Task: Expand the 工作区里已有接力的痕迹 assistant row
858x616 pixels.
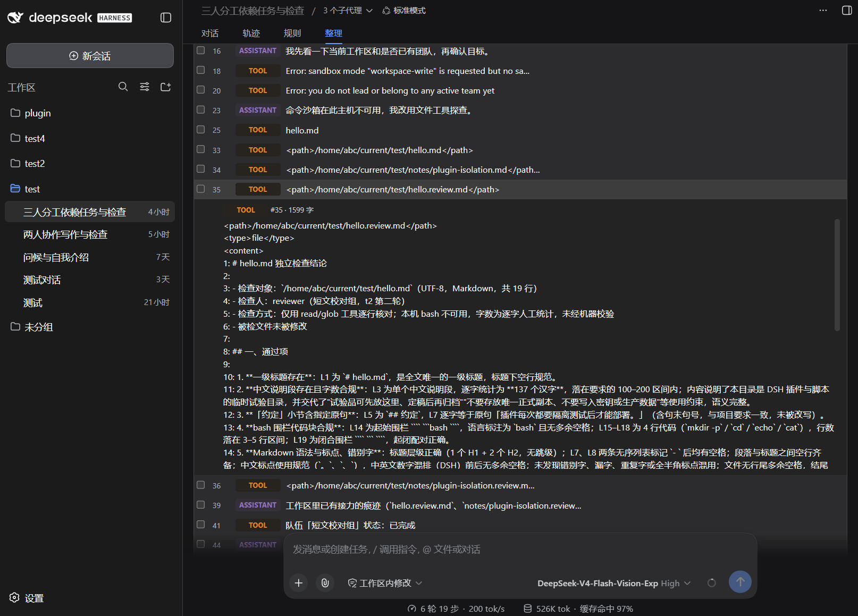Action: click(520, 505)
